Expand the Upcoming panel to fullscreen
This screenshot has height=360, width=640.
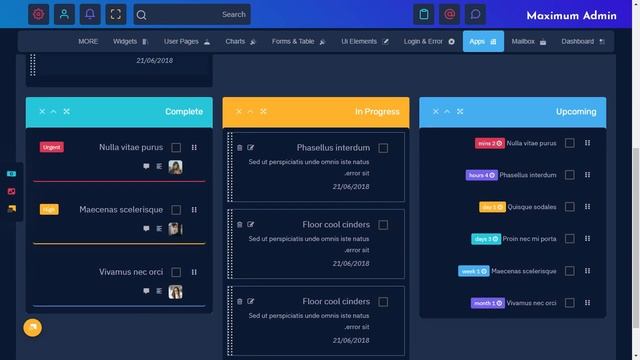pos(460,111)
